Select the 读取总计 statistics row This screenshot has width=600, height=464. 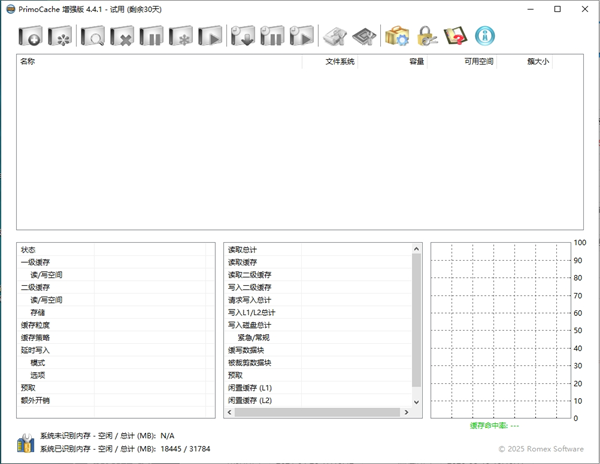318,250
